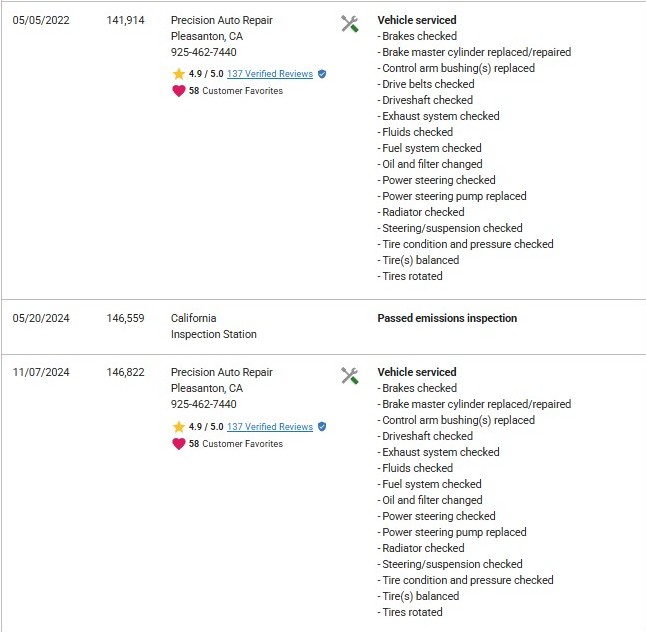646x632 pixels.
Task: Click the star rating icon in the 11/07/2024 entry
Action: (x=178, y=426)
